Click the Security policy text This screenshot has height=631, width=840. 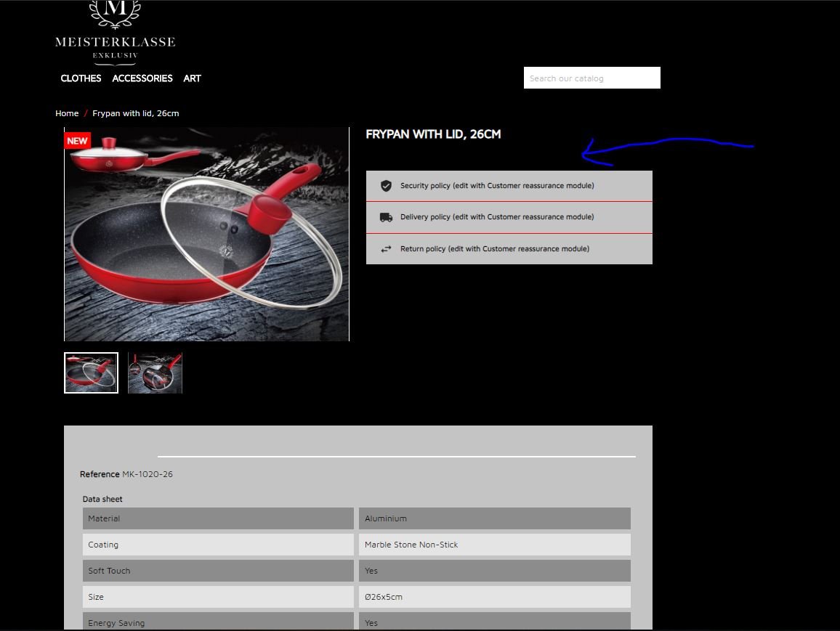(497, 186)
